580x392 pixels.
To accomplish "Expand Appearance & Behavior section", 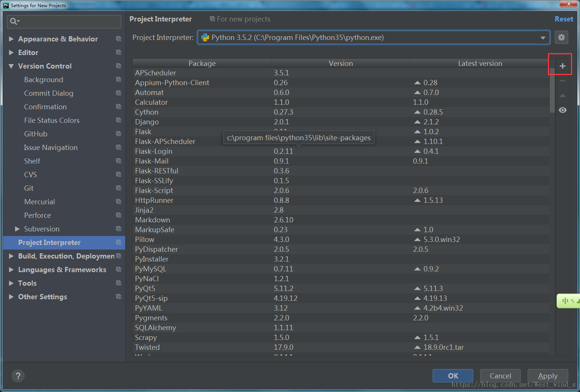I will [11, 39].
